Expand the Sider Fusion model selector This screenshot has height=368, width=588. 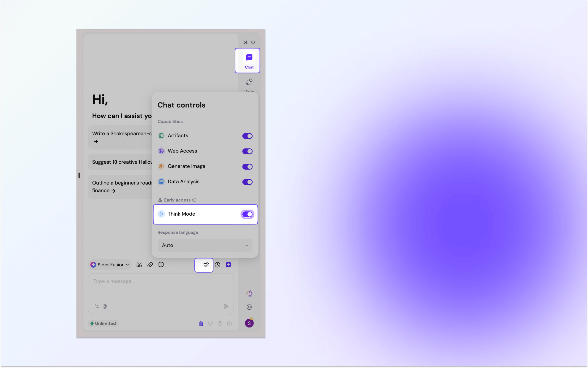(x=109, y=265)
